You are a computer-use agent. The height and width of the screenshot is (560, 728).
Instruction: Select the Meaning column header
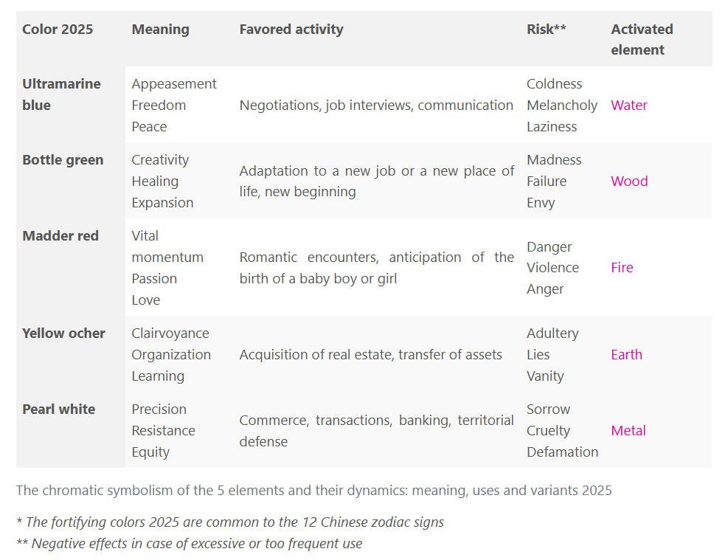160,30
